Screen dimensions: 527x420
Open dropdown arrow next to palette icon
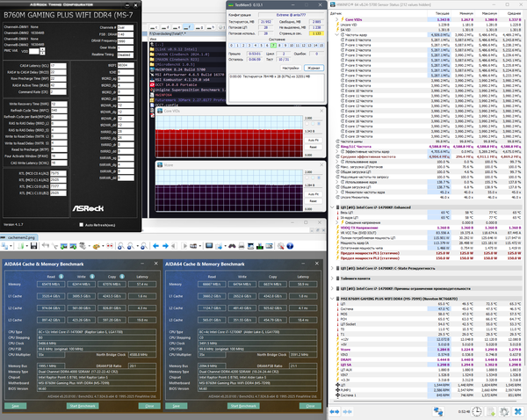(x=103, y=246)
